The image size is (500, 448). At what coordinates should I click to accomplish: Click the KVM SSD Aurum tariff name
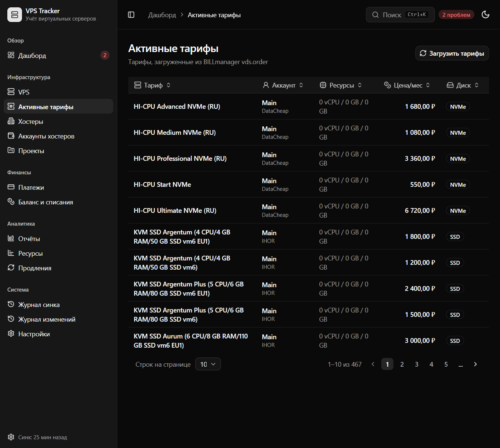(x=191, y=341)
